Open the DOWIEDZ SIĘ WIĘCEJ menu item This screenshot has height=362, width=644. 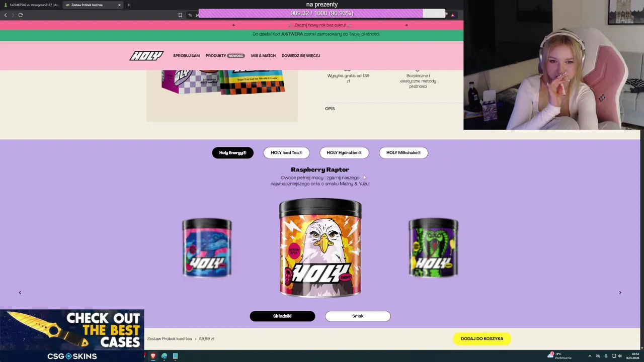click(301, 56)
